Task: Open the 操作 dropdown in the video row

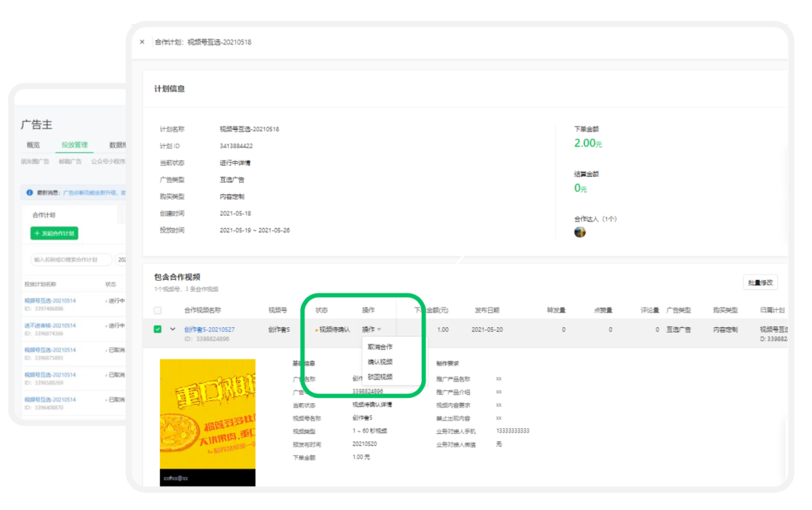Action: (x=371, y=329)
